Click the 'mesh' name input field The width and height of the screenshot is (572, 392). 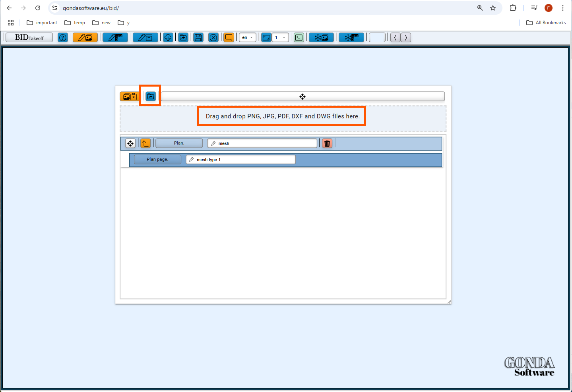(x=262, y=143)
